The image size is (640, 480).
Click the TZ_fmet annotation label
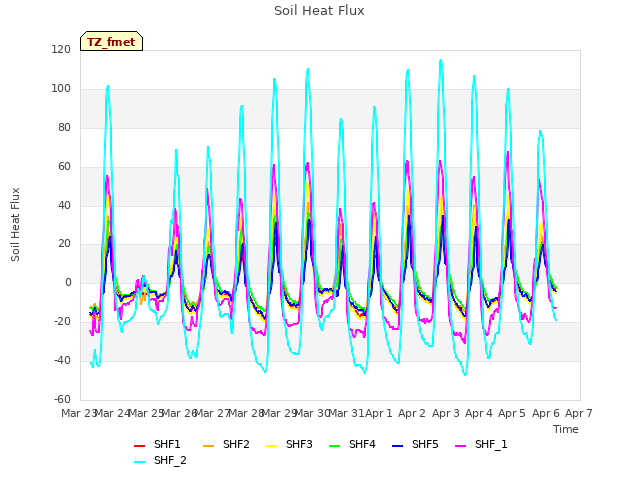[x=111, y=42]
